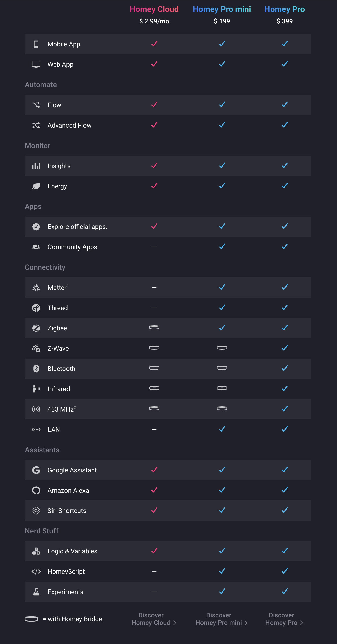Click the Insights bar chart icon
The height and width of the screenshot is (644, 337).
(x=36, y=166)
